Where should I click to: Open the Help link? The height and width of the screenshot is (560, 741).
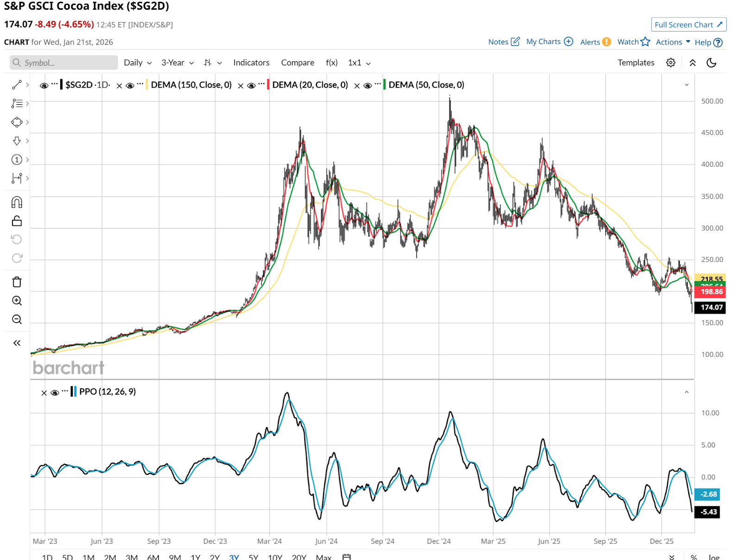pos(709,42)
